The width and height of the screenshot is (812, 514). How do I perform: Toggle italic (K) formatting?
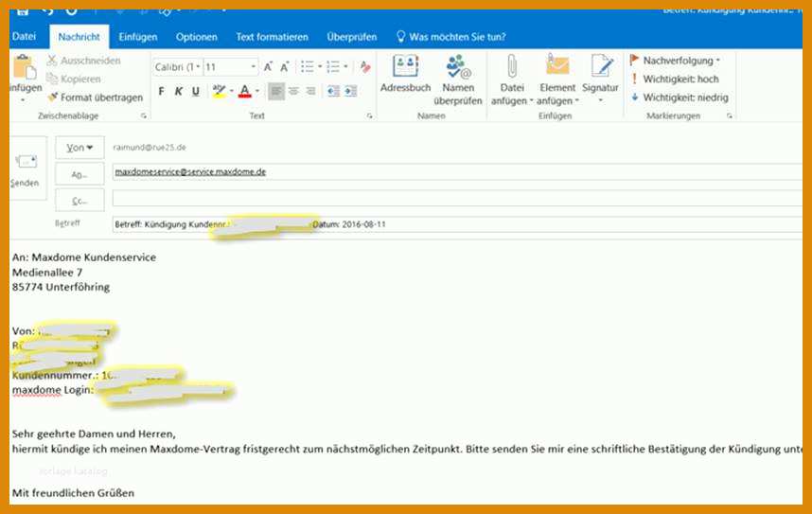[178, 91]
